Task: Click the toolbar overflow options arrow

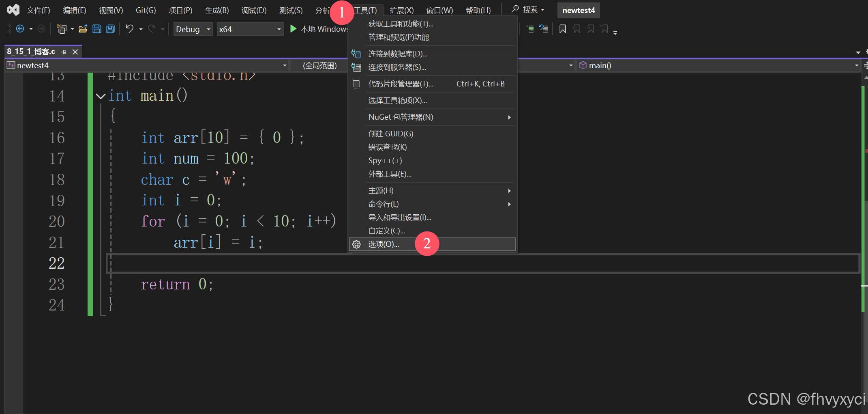Action: [x=615, y=32]
